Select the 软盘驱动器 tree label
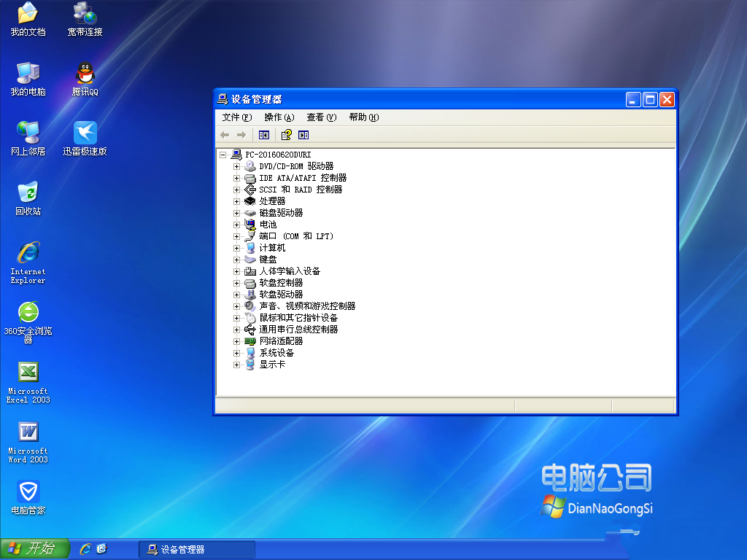This screenshot has height=560, width=747. (281, 295)
